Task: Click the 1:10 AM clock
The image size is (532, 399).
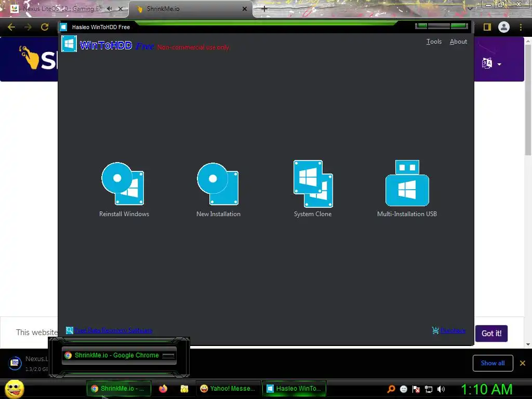Action: tap(486, 389)
